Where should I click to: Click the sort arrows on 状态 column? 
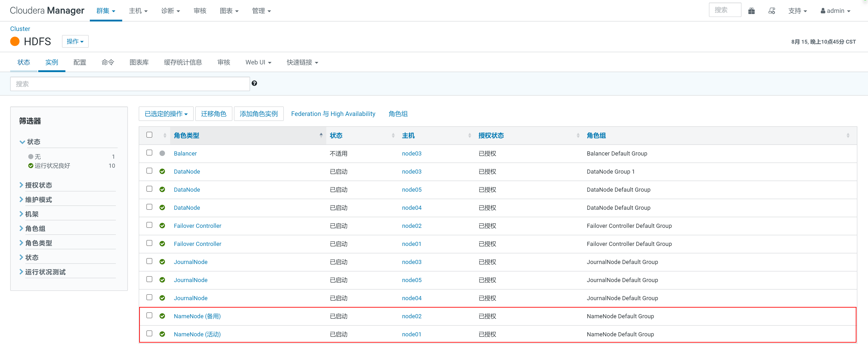pos(393,135)
